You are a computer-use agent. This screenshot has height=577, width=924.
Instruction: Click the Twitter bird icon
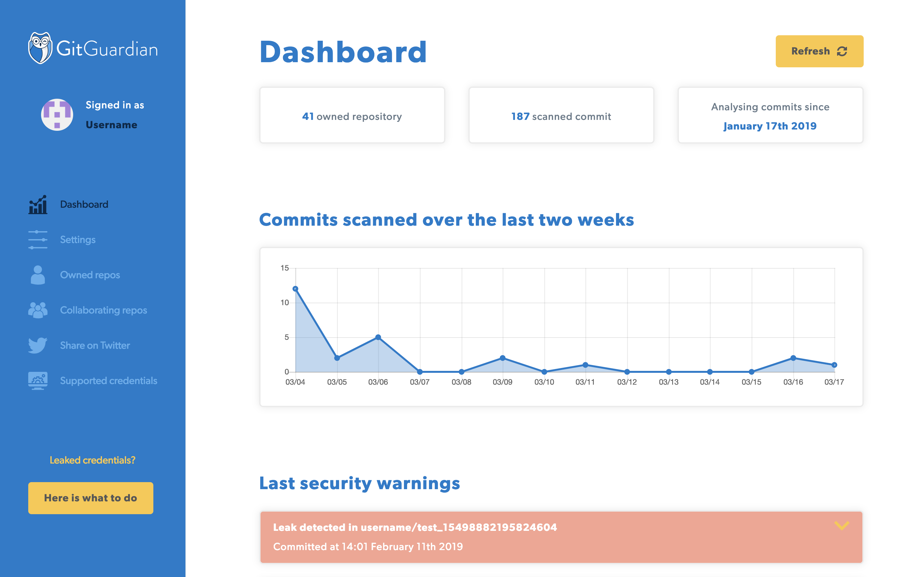(38, 345)
